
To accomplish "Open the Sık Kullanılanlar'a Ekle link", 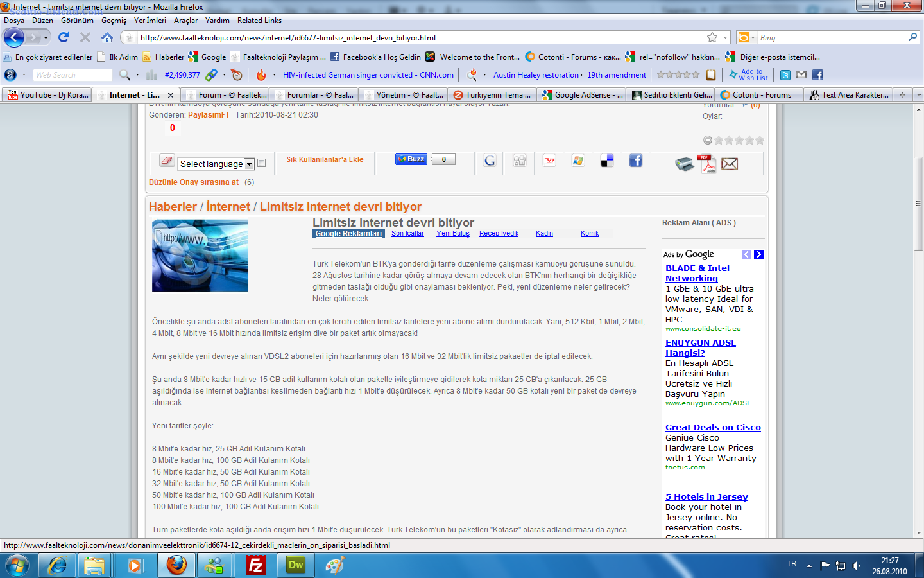I will point(325,159).
